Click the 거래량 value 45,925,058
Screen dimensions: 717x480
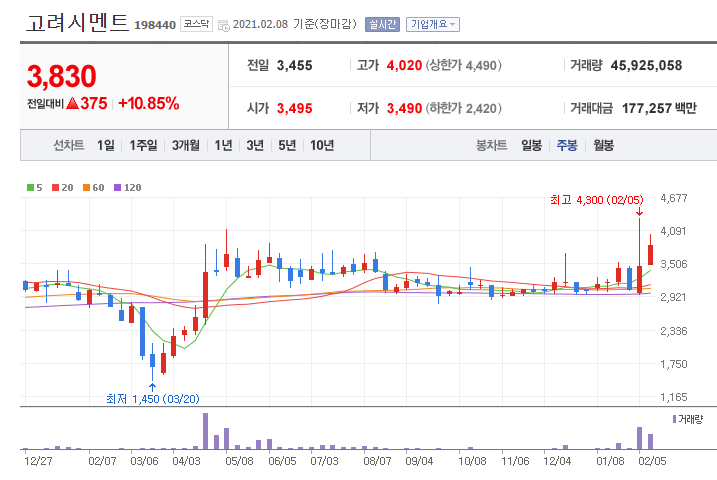pos(646,65)
